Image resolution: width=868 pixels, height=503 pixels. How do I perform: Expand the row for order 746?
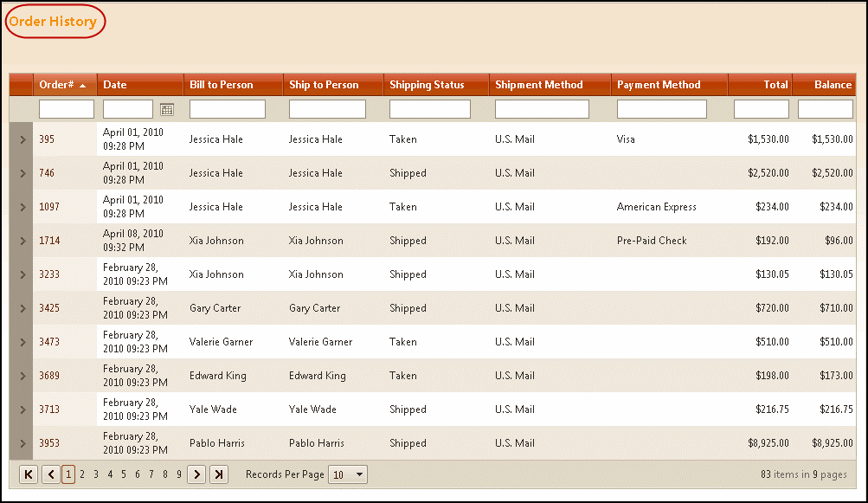point(23,173)
